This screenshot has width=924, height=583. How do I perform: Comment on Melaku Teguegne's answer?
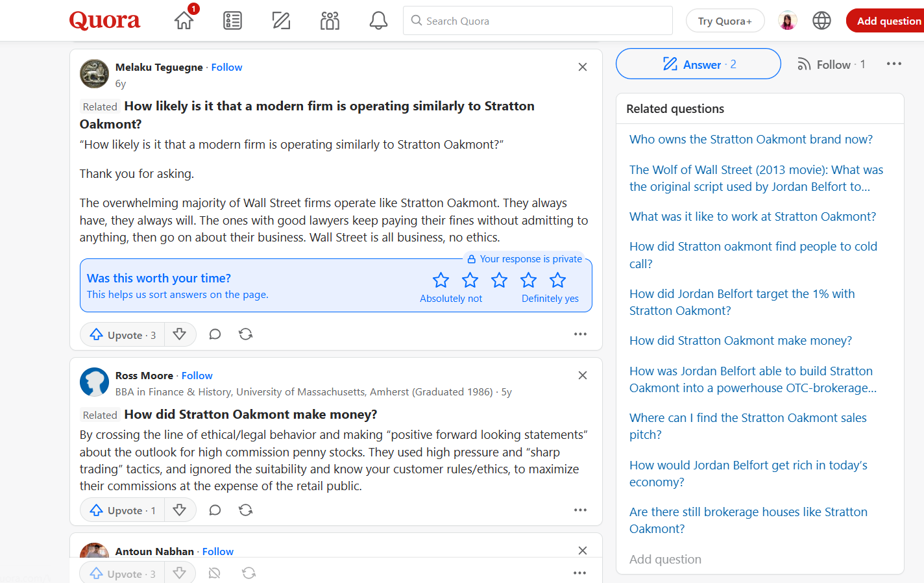pyautogui.click(x=215, y=334)
